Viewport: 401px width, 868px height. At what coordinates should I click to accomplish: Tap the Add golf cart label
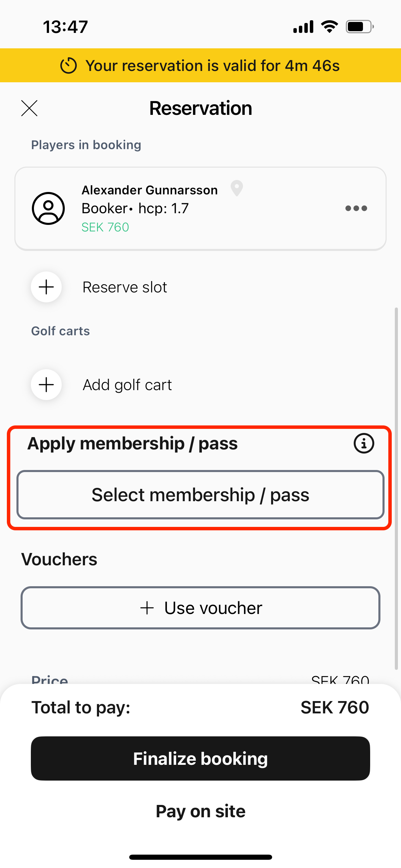127,385
